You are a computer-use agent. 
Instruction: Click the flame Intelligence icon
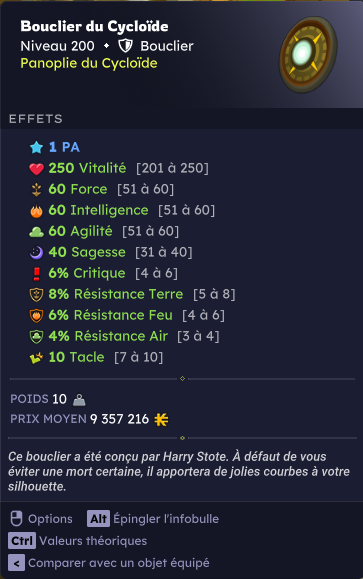point(36,211)
